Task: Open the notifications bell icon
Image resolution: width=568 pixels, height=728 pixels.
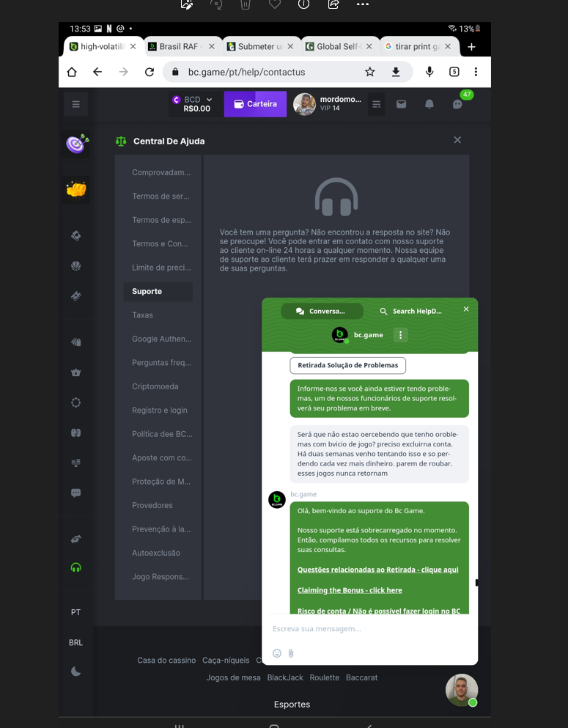Action: click(x=429, y=104)
